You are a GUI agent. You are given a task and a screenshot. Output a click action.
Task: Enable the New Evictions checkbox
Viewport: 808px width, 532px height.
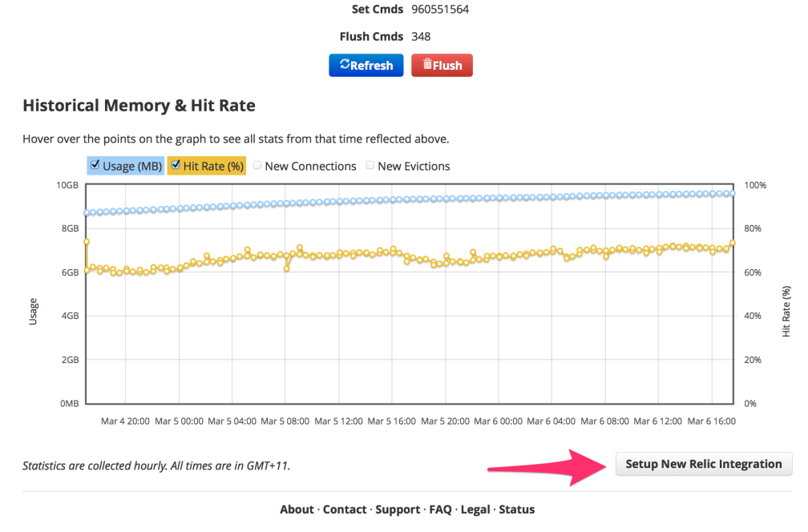[x=370, y=166]
